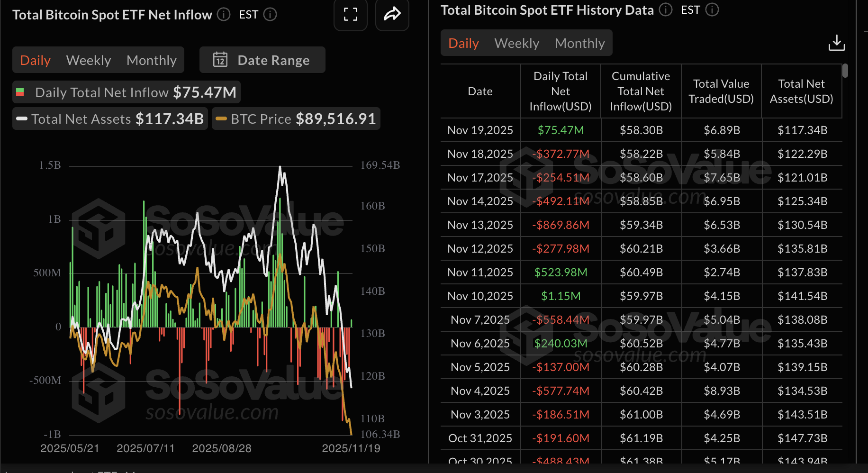Viewport: 868px width, 473px height.
Task: Download the ETF history data
Action: click(x=837, y=43)
